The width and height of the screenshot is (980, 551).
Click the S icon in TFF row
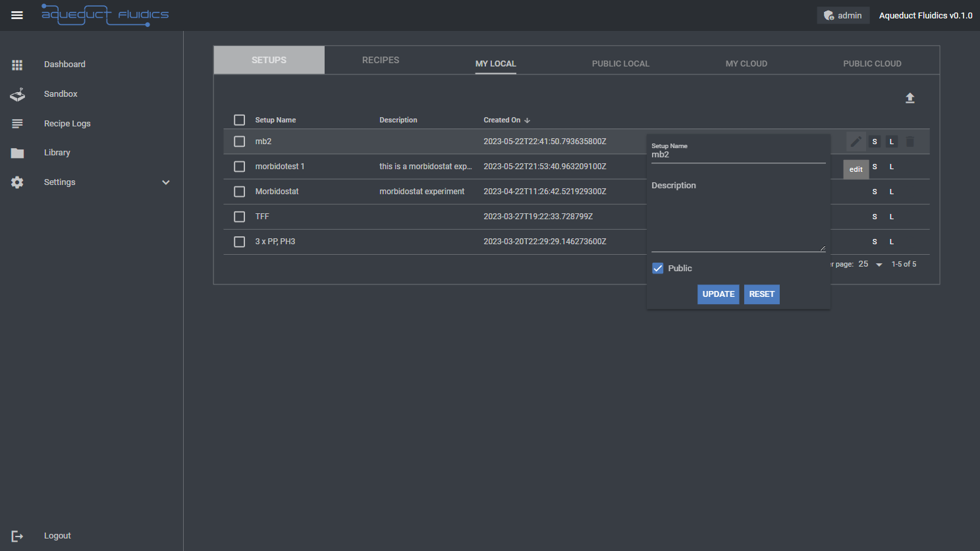click(x=875, y=217)
